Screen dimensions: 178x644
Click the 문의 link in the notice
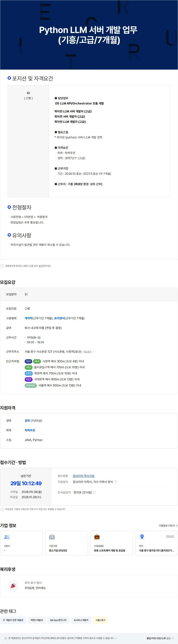point(40,266)
